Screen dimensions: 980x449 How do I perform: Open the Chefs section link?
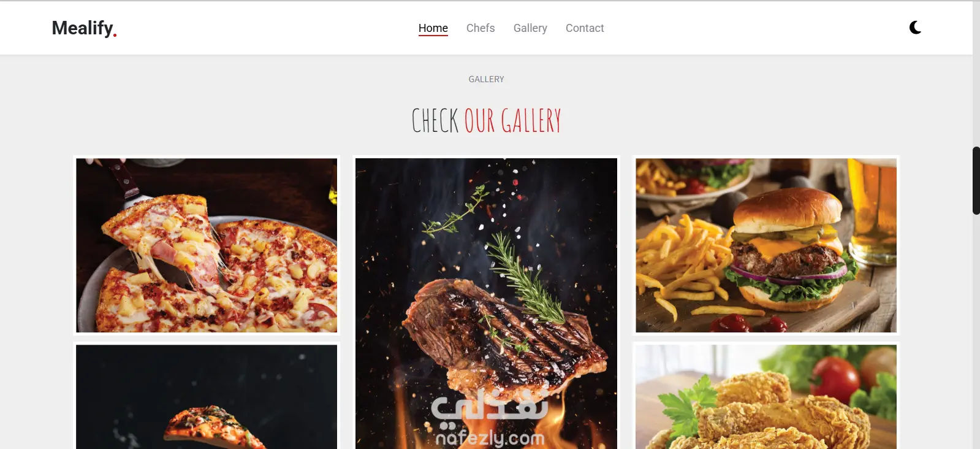pyautogui.click(x=481, y=28)
